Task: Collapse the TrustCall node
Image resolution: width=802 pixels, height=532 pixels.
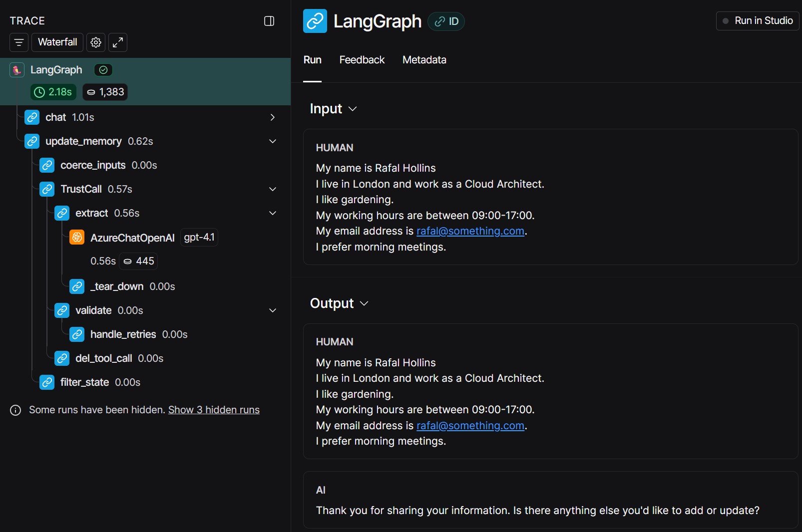Action: pyautogui.click(x=272, y=189)
